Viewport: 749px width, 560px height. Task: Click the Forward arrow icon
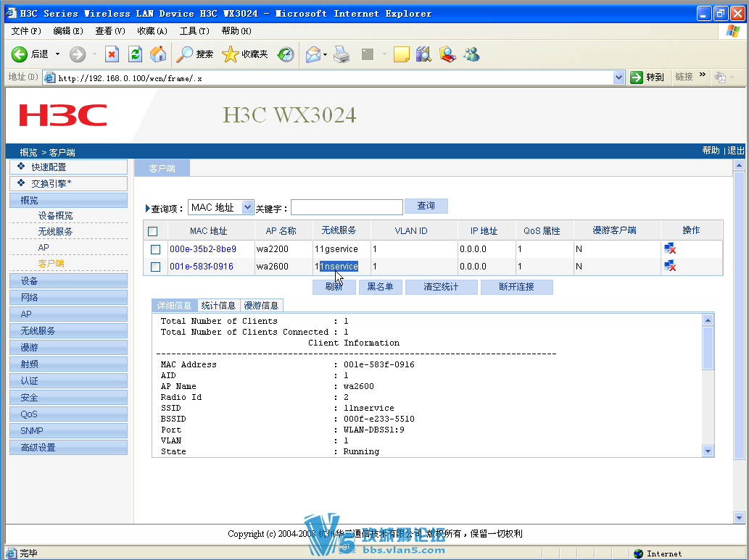(78, 54)
